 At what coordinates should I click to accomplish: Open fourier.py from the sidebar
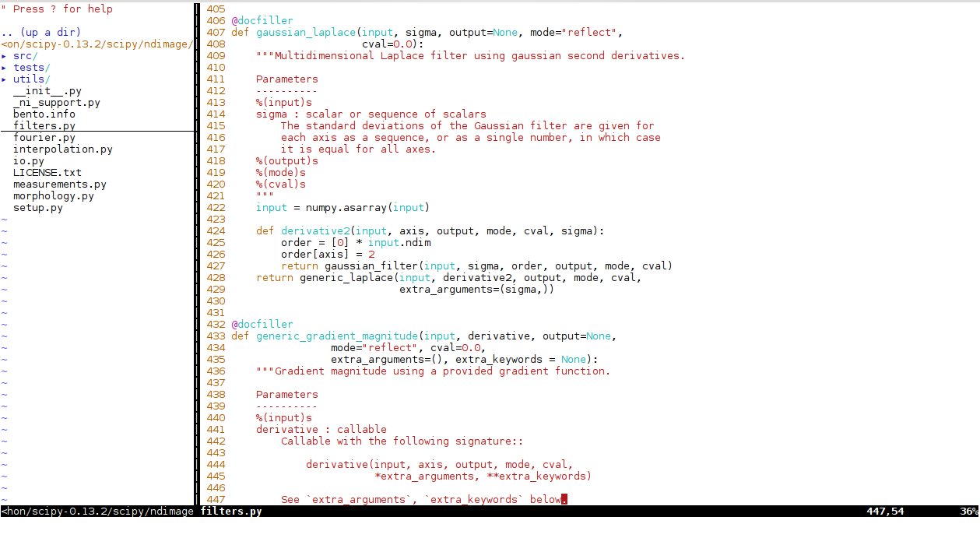(x=44, y=138)
